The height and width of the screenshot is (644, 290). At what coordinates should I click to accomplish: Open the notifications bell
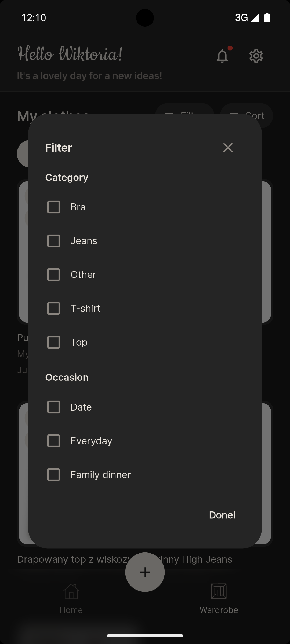[x=222, y=56]
